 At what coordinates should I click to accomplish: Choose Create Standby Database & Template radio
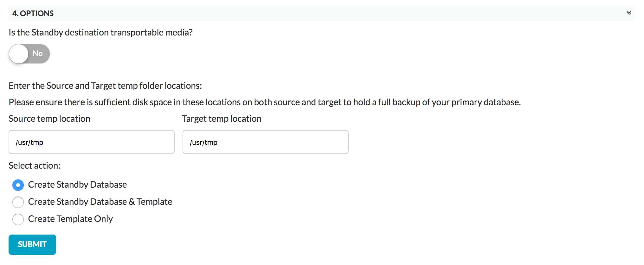(18, 202)
